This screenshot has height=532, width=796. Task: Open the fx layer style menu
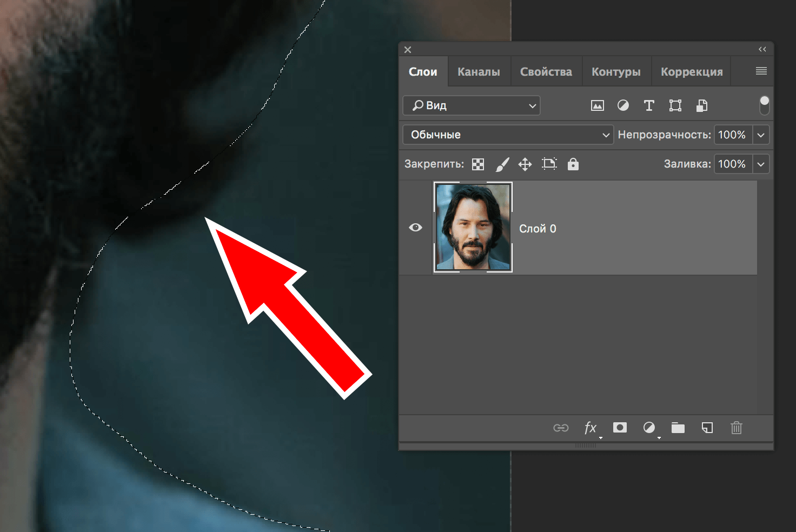point(591,428)
